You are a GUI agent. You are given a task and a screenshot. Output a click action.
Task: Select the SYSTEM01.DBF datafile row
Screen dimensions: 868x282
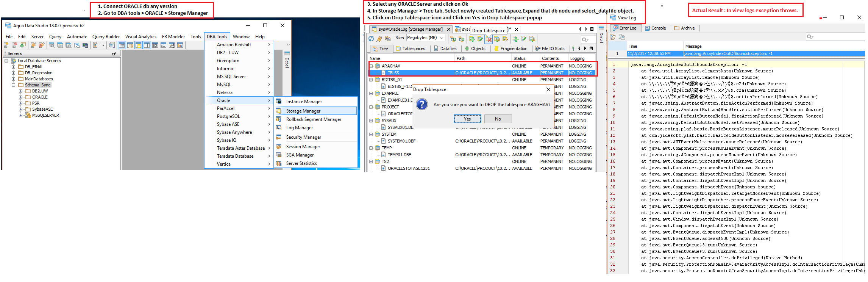click(x=482, y=141)
